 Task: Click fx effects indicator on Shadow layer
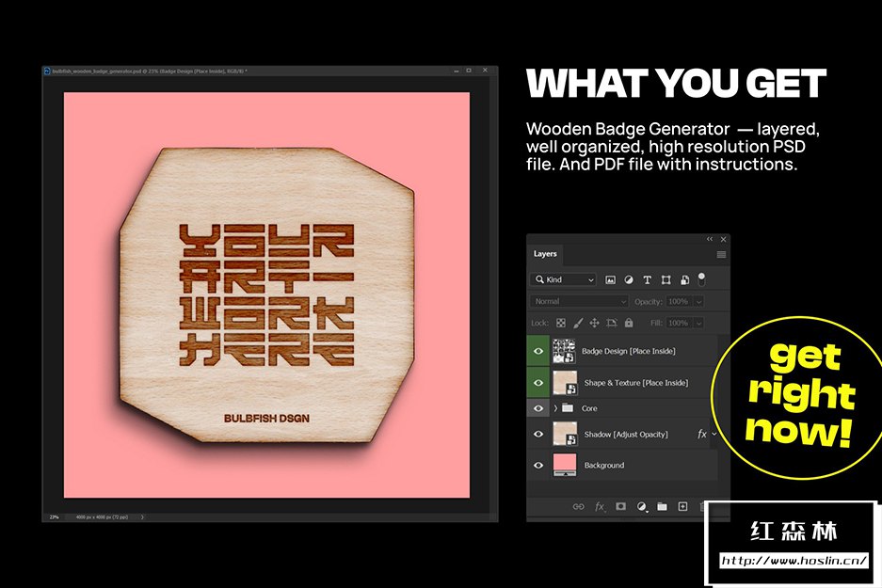[702, 434]
